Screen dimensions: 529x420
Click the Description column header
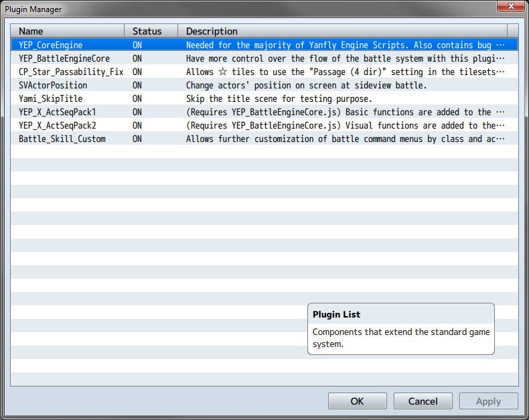pyautogui.click(x=342, y=31)
